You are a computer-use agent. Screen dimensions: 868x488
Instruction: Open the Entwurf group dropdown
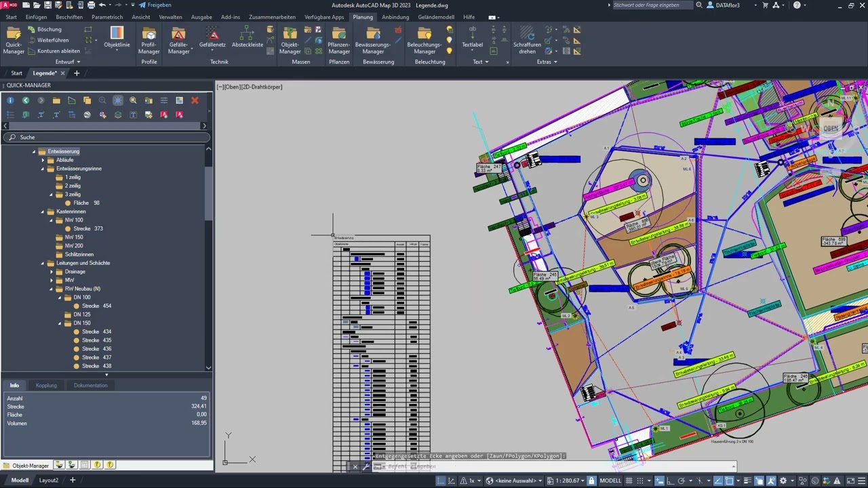click(x=68, y=62)
